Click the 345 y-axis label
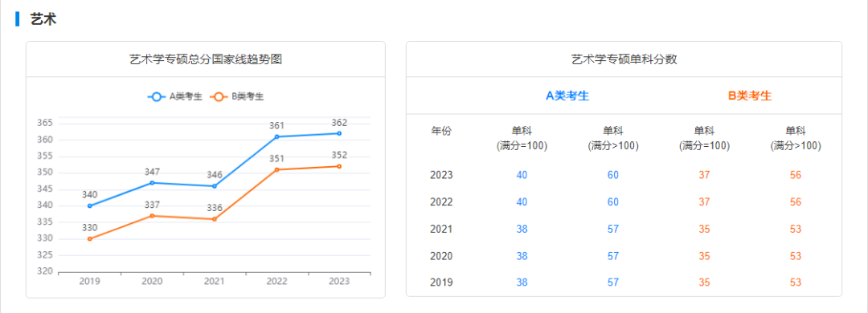This screenshot has height=313, width=868. tap(45, 189)
